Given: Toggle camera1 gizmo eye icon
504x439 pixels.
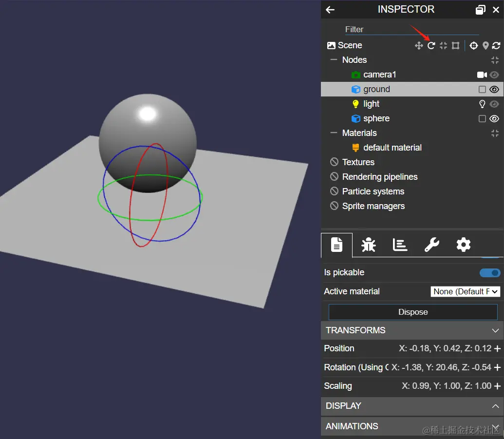Looking at the screenshot, I should click(x=494, y=75).
